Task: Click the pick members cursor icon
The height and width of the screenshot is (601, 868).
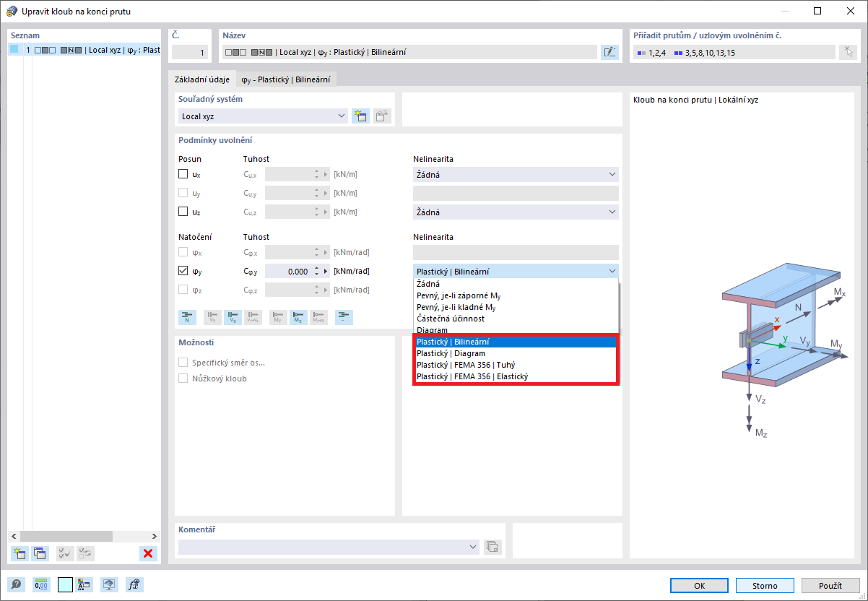Action: [x=848, y=52]
